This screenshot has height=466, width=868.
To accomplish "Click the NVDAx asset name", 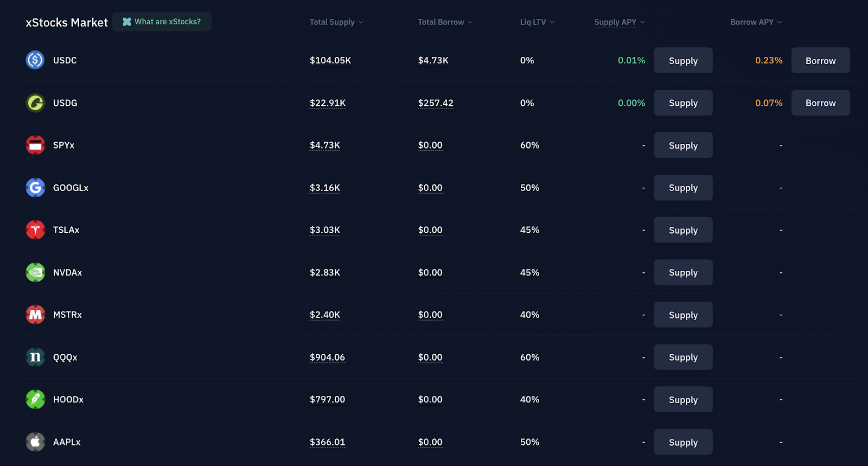I will 67,272.
